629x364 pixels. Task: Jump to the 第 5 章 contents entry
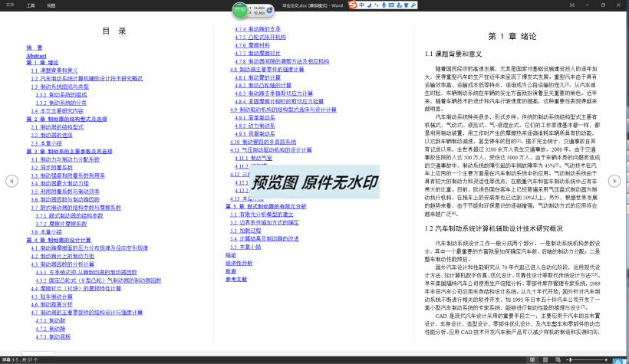tap(265, 206)
